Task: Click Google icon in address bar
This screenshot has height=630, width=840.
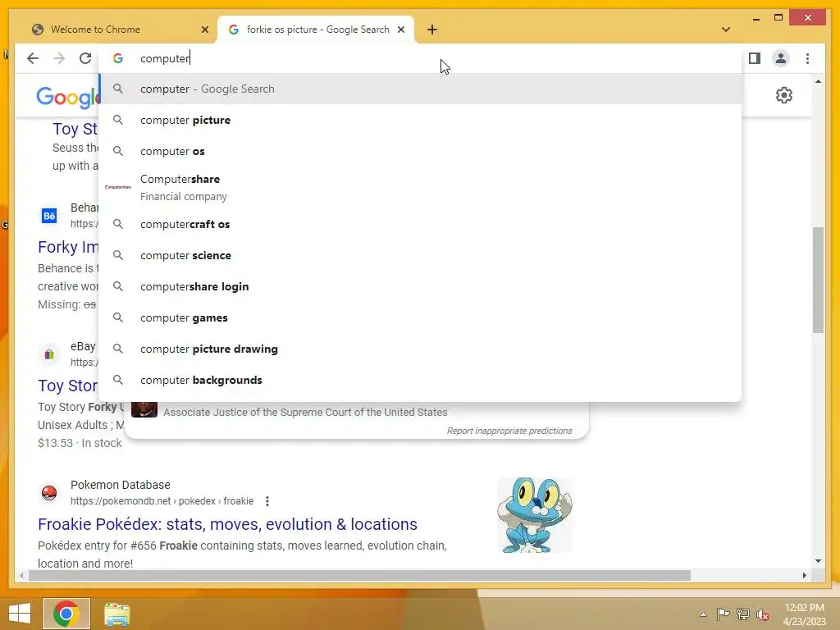Action: (118, 58)
